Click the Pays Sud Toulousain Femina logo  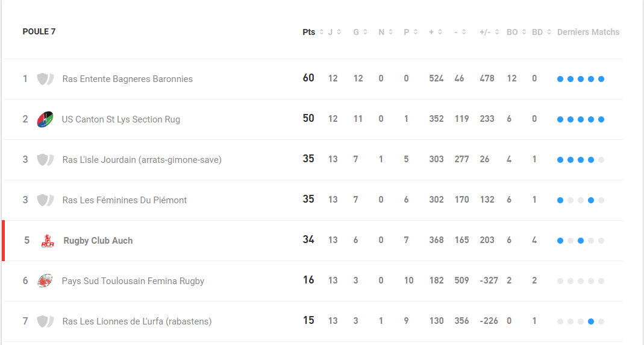tap(45, 281)
